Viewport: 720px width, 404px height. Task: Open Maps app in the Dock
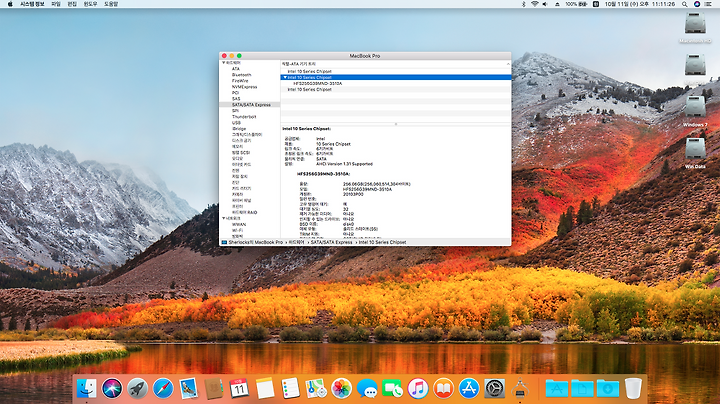click(x=316, y=389)
